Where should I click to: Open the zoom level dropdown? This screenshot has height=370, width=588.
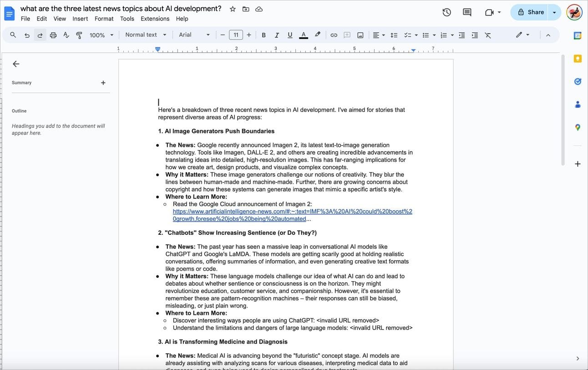[x=101, y=35]
